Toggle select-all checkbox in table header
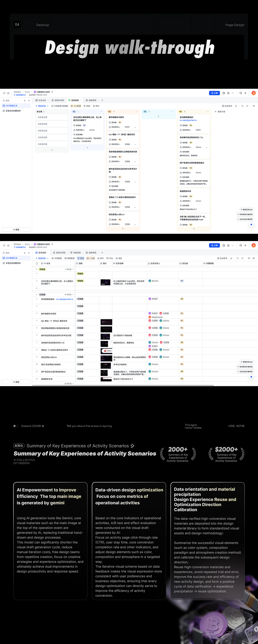This screenshot has height=644, width=258. (37, 263)
